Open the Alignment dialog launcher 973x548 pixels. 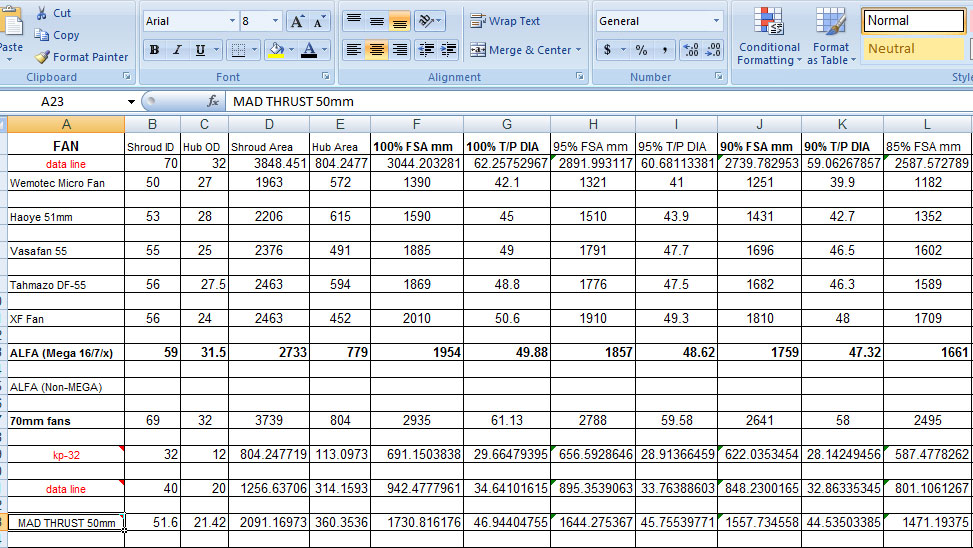(x=580, y=76)
